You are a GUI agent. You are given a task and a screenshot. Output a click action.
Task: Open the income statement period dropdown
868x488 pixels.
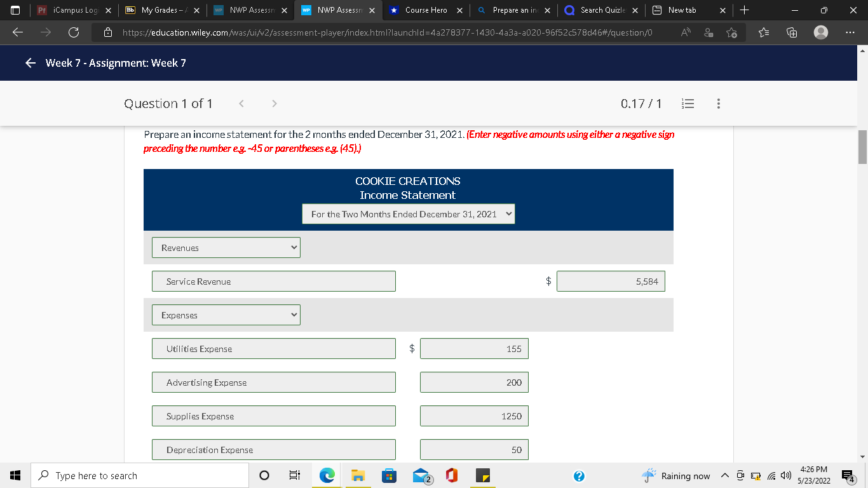pos(408,214)
